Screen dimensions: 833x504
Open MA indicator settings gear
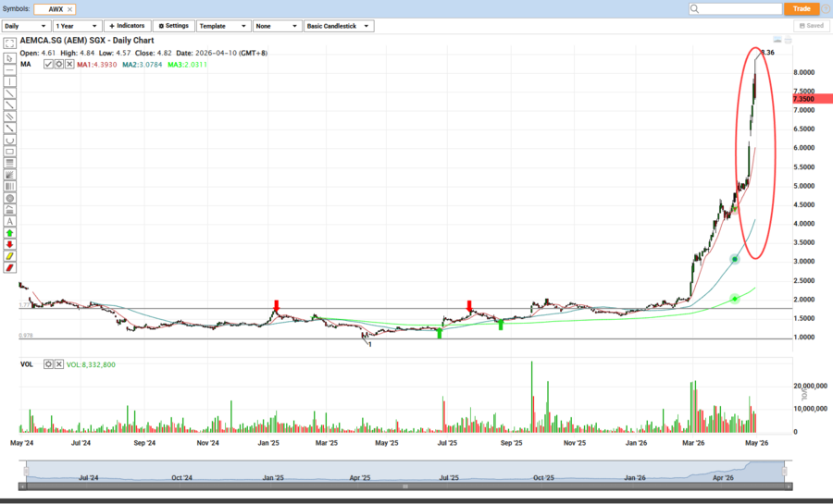pos(58,64)
